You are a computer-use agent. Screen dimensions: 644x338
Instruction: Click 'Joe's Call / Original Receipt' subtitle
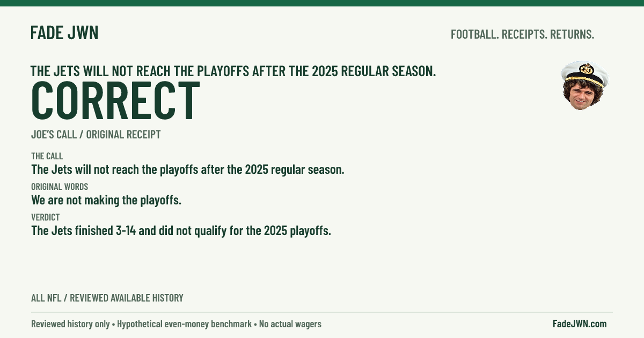tap(96, 135)
